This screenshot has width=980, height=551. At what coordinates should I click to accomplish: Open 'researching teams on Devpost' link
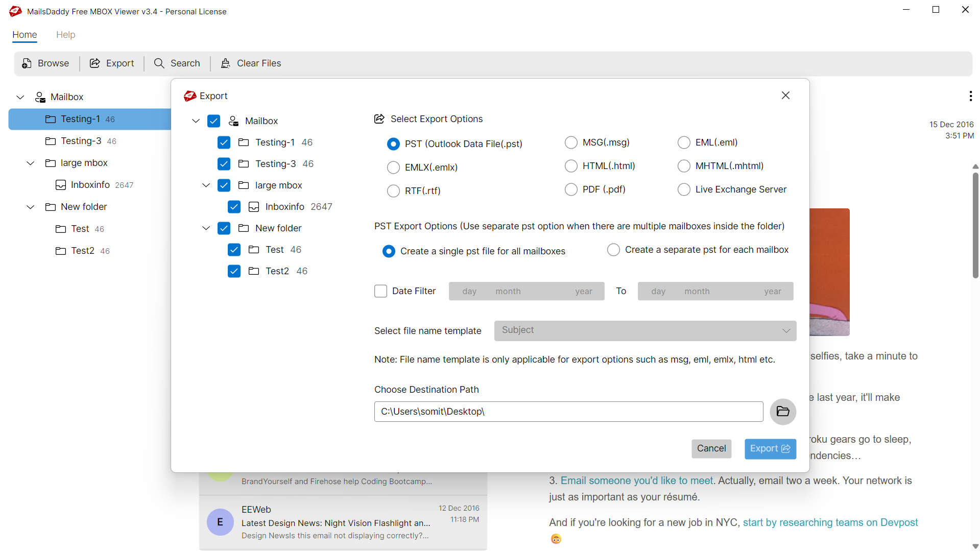coord(830,522)
